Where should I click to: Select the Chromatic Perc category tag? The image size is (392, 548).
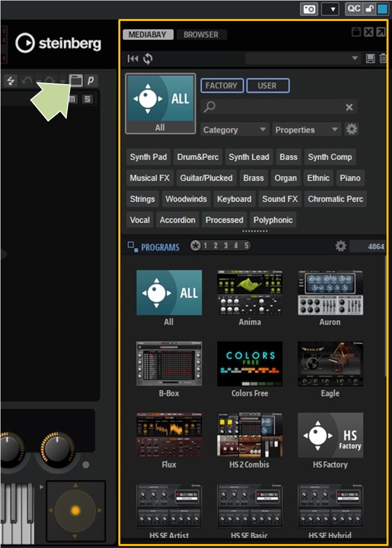pyautogui.click(x=335, y=199)
